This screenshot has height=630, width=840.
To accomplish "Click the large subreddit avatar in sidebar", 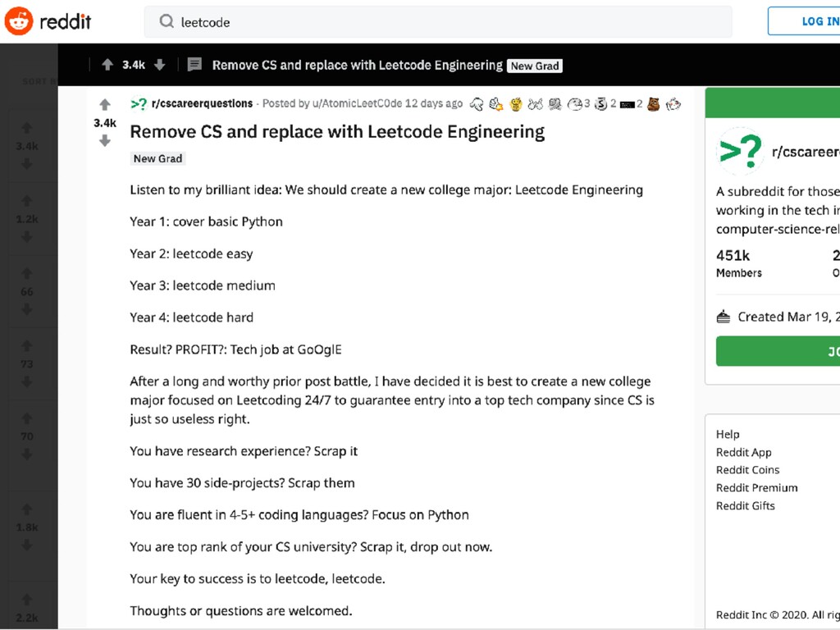I will (741, 151).
